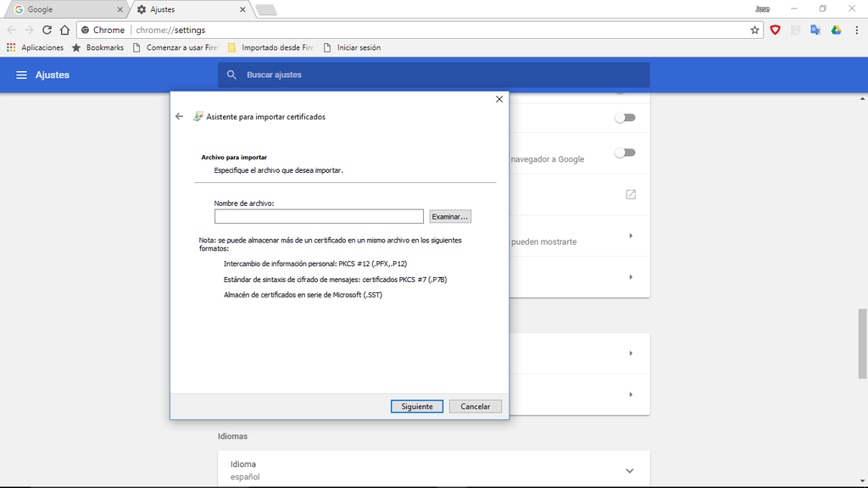868x488 pixels.
Task: Open the Google Drive extension icon
Action: pyautogui.click(x=836, y=30)
